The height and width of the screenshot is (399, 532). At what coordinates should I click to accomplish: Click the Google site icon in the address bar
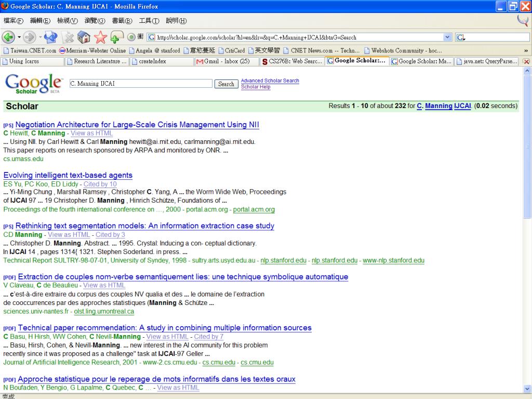[x=152, y=37]
